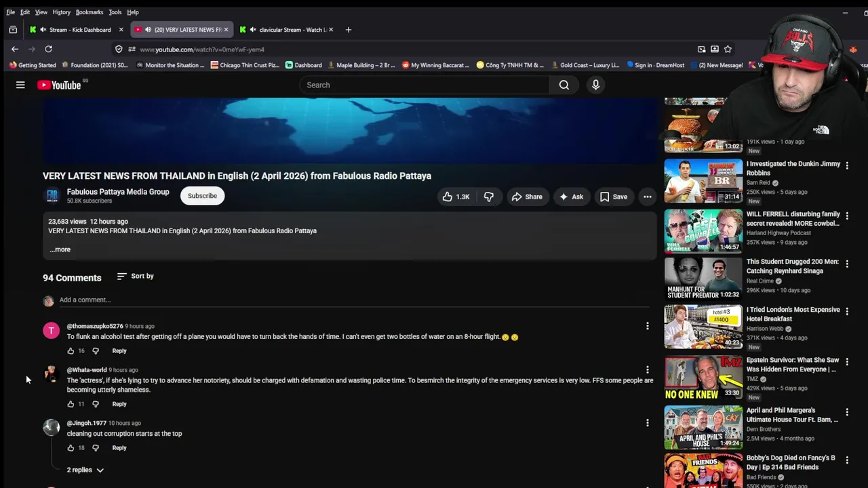Like the video with 1.3K likes
This screenshot has width=868, height=488.
click(x=456, y=197)
